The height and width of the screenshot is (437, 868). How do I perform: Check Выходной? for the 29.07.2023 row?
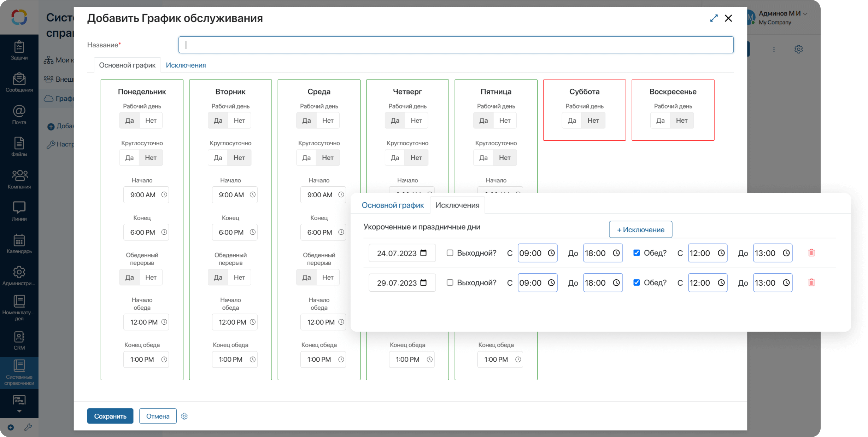[x=450, y=282]
